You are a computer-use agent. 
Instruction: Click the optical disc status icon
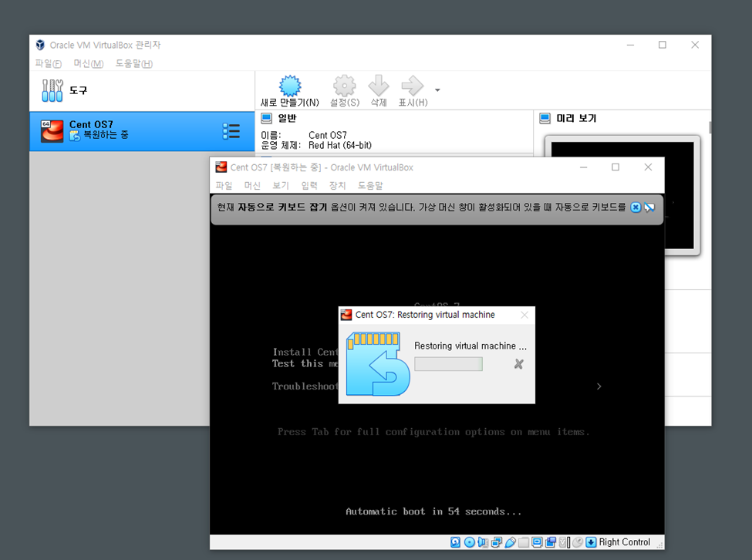pos(470,541)
